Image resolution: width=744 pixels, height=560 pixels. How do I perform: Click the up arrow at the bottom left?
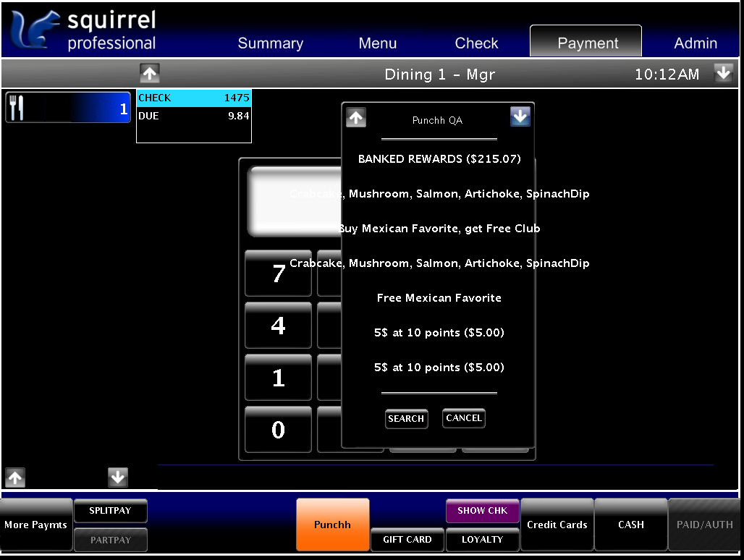[15, 478]
